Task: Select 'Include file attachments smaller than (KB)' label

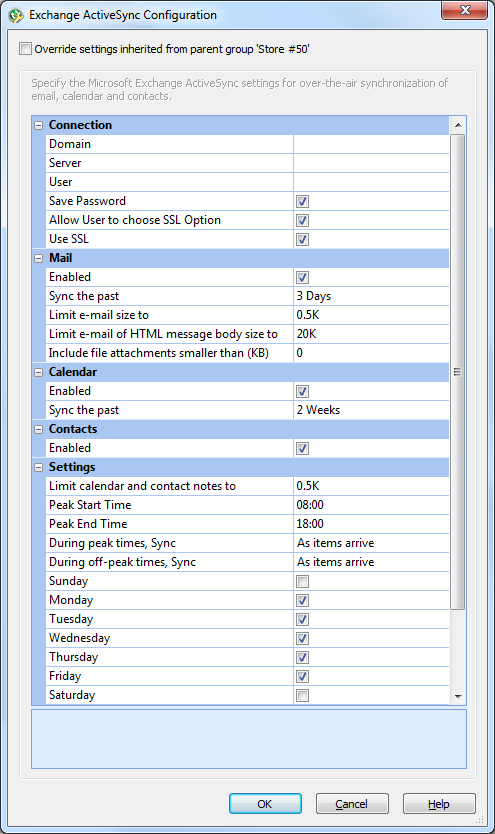Action: (159, 353)
